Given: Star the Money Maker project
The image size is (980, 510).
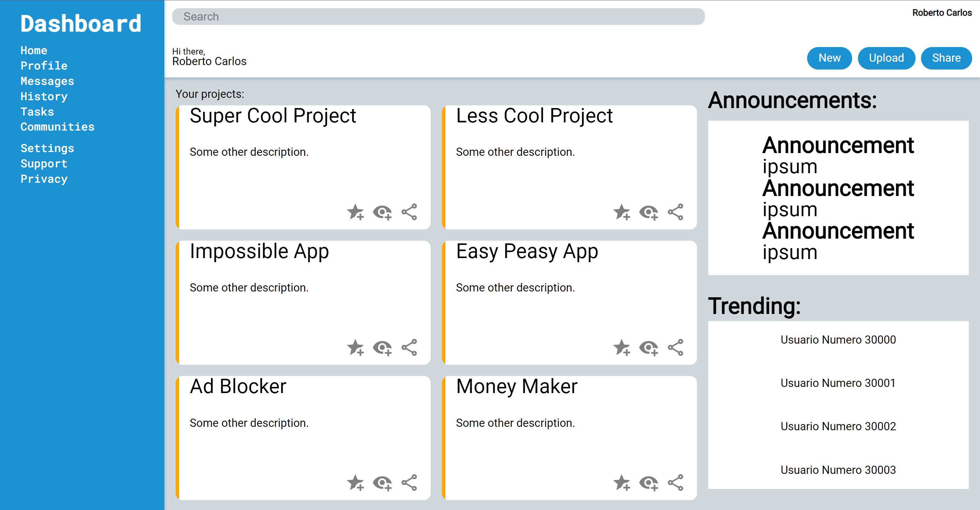Looking at the screenshot, I should point(623,482).
